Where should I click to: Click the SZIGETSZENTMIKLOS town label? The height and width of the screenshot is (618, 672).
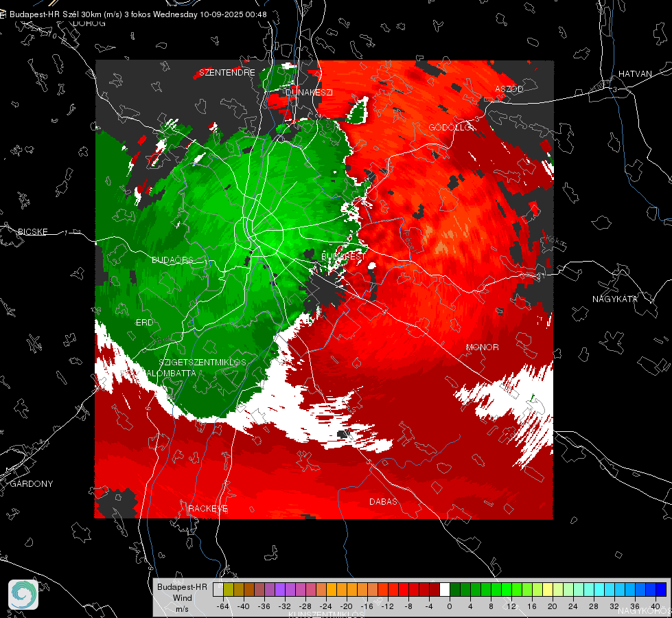click(202, 362)
